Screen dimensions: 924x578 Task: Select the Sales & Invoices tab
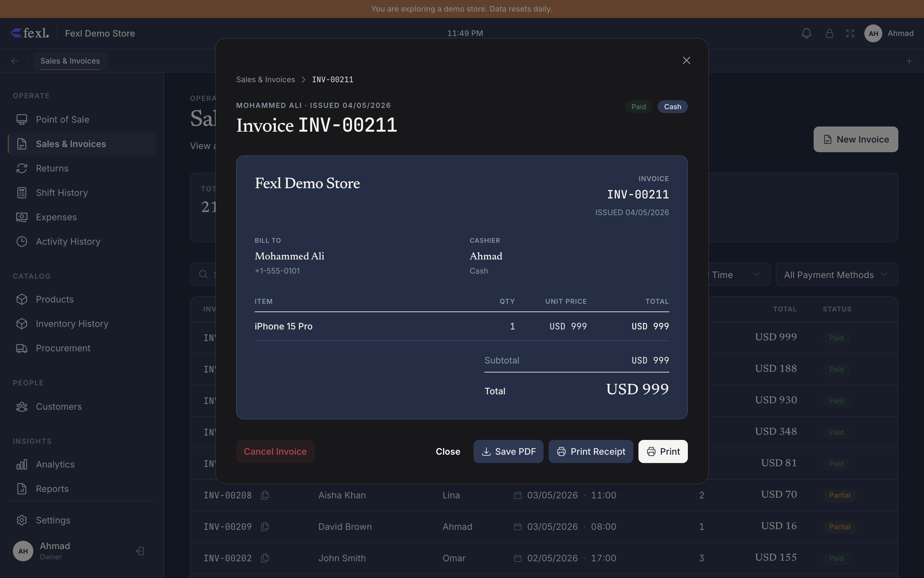(x=70, y=61)
